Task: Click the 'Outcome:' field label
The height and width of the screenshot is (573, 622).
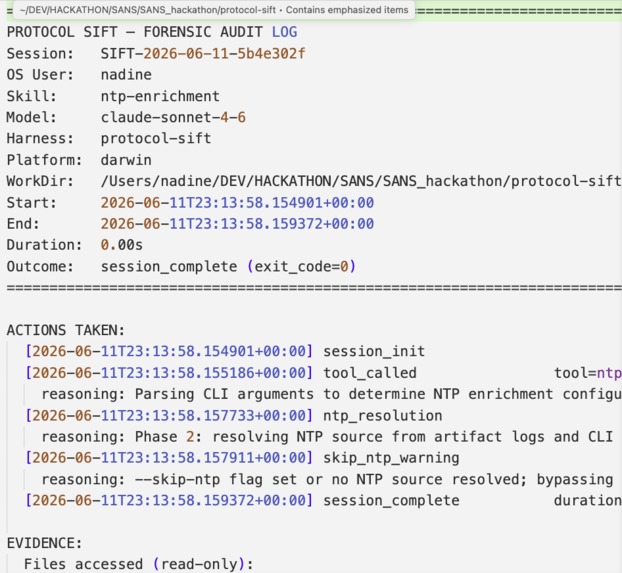Action: click(x=40, y=266)
